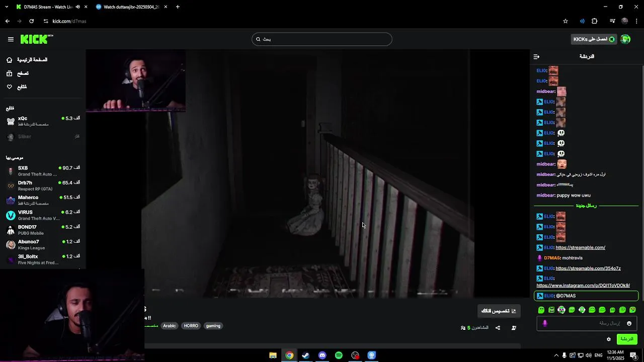Click the viewers list people icon
644x362 pixels.
pos(463,328)
